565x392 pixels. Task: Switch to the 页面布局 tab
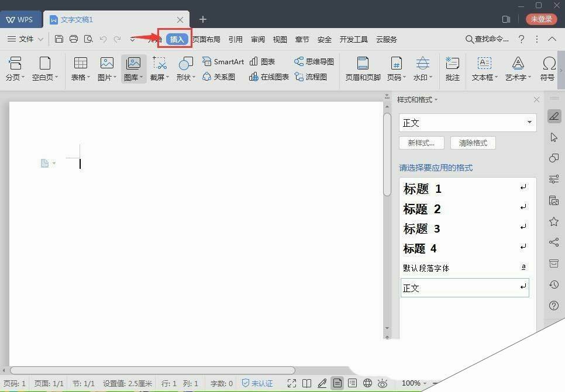[x=206, y=39]
